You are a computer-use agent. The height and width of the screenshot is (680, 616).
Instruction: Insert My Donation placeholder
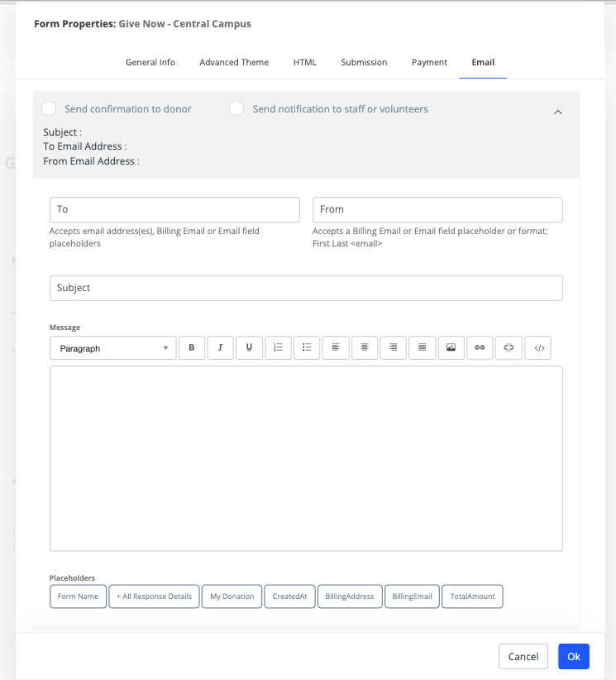point(232,596)
